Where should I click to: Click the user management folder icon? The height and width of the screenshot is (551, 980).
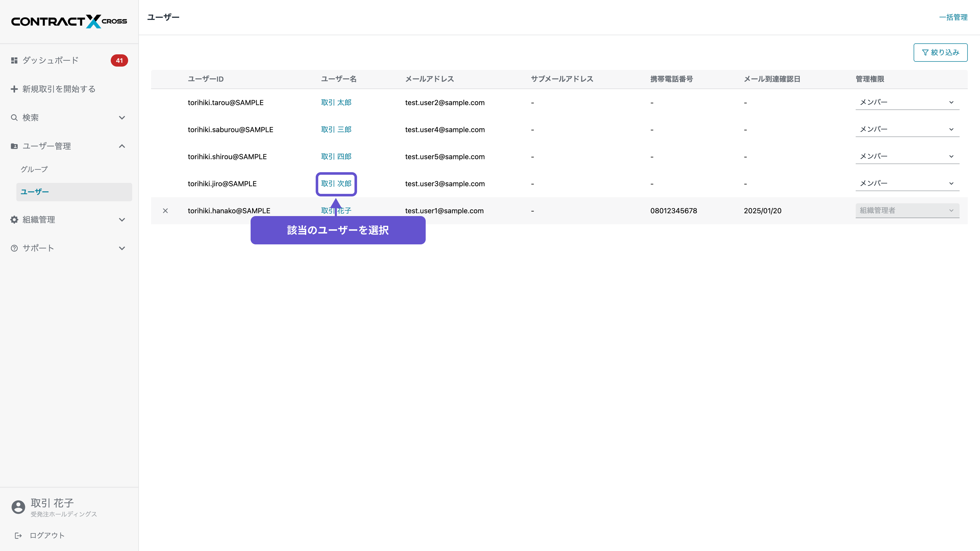coord(14,146)
